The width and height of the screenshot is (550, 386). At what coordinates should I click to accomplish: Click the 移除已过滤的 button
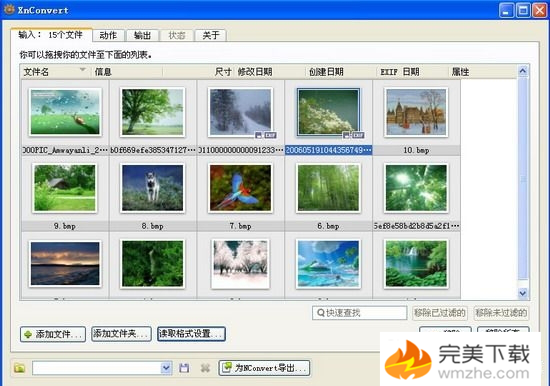pyautogui.click(x=440, y=313)
